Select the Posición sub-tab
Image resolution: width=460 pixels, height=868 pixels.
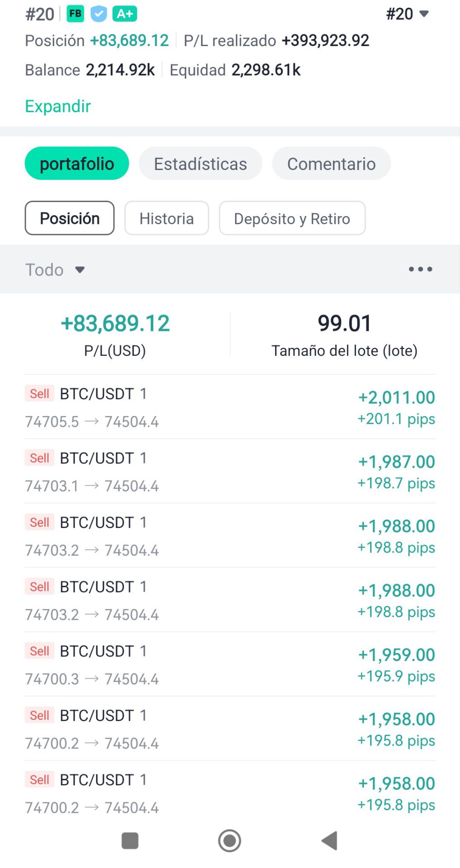(x=70, y=218)
